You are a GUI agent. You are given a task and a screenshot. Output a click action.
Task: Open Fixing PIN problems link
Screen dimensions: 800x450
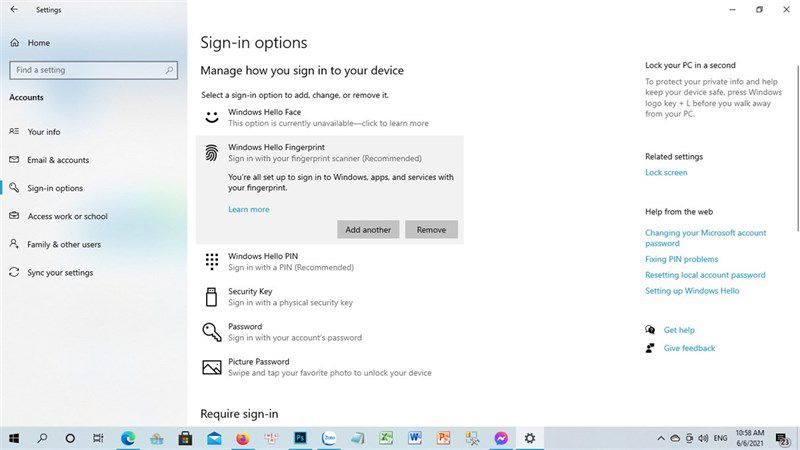point(681,259)
